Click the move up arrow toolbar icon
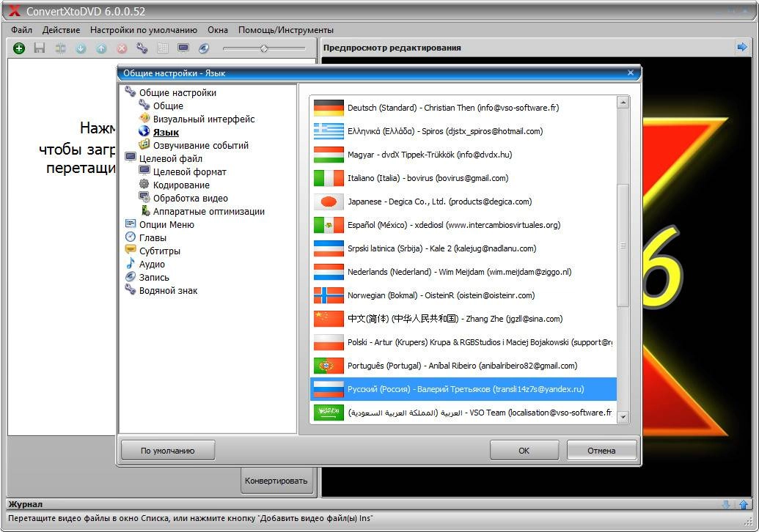 (101, 48)
